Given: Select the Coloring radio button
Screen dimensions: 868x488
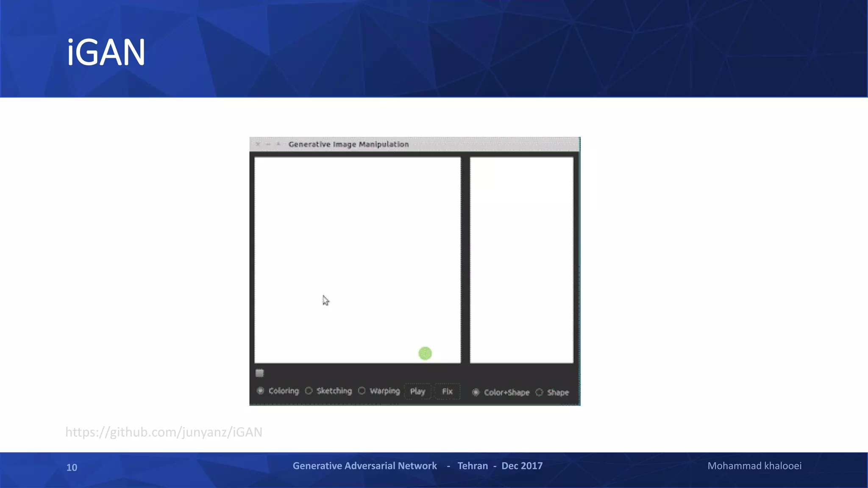Looking at the screenshot, I should 261,391.
